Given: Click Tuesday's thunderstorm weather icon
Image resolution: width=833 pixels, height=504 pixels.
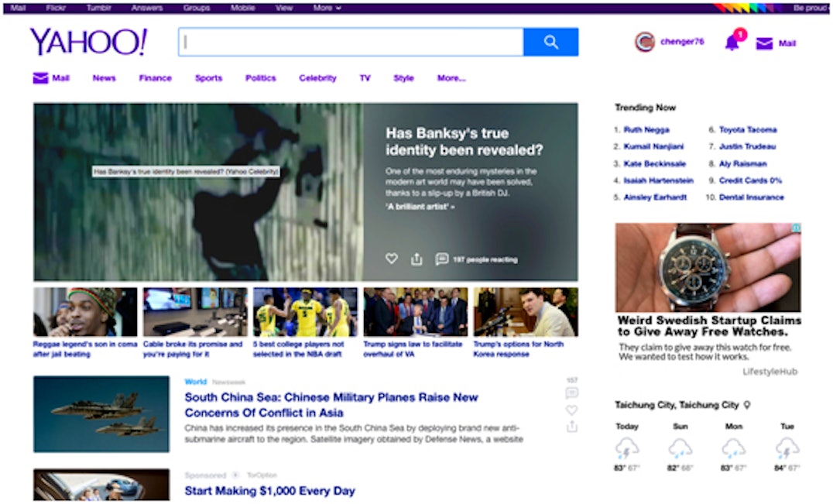Looking at the screenshot, I should pyautogui.click(x=787, y=448).
